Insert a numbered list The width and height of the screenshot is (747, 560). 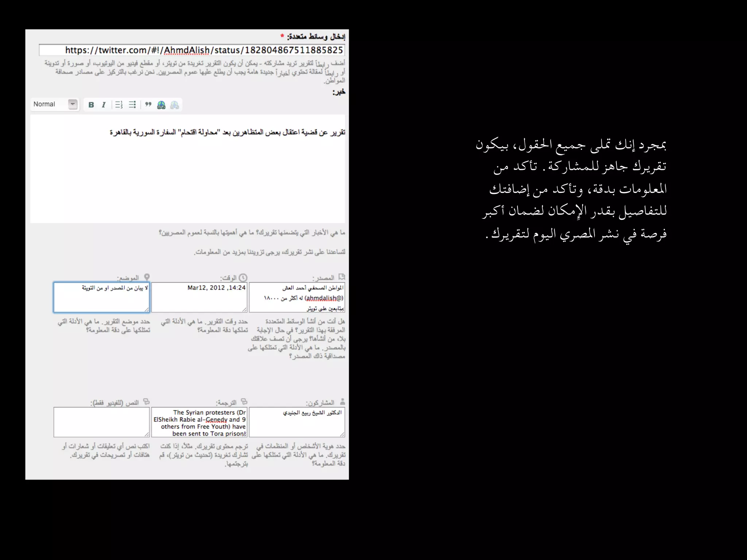coord(119,105)
